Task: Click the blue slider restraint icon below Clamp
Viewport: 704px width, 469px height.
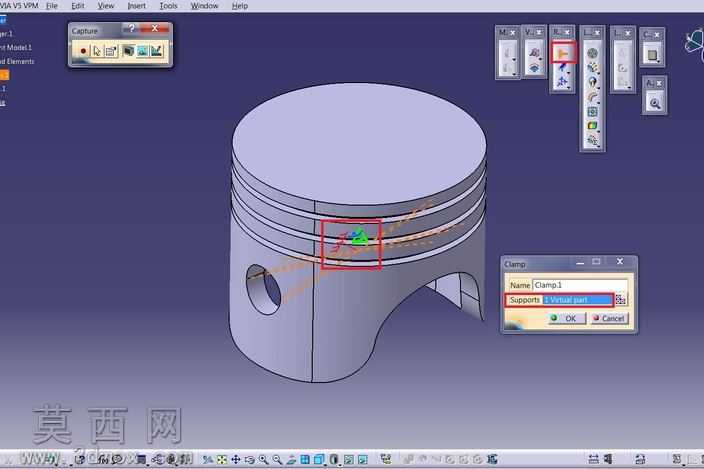Action: [562, 68]
